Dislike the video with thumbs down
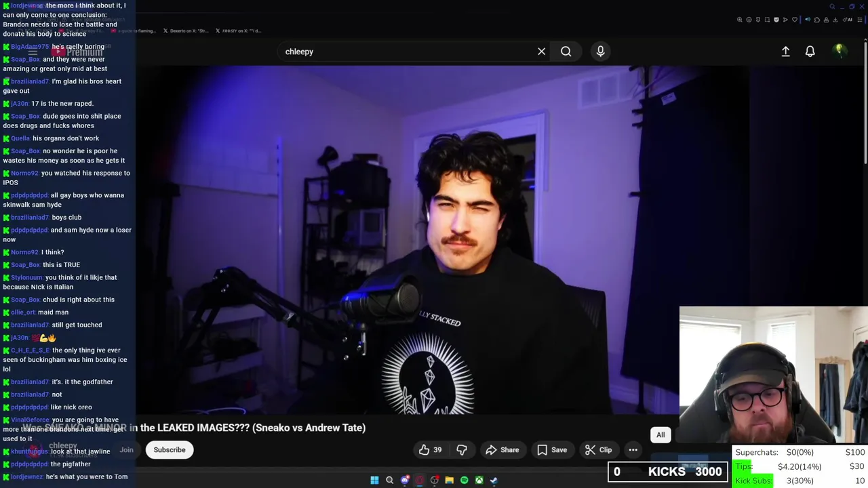868x488 pixels. (461, 450)
